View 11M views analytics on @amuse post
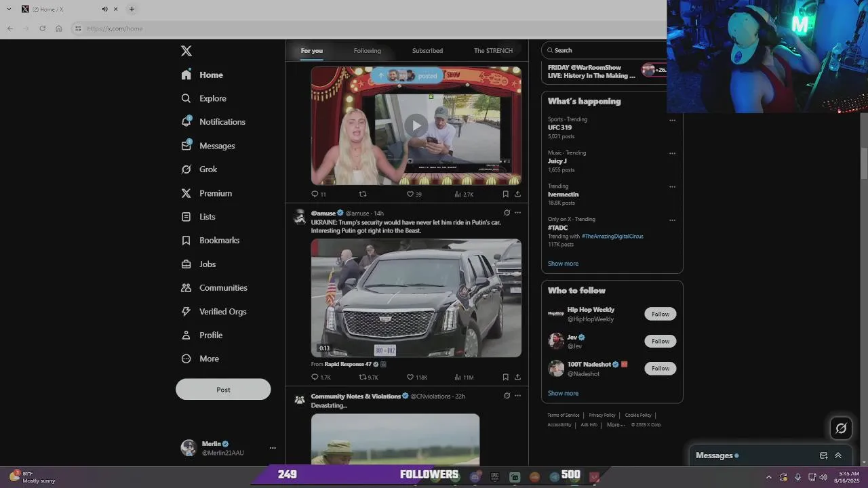The width and height of the screenshot is (868, 488). pos(463,377)
